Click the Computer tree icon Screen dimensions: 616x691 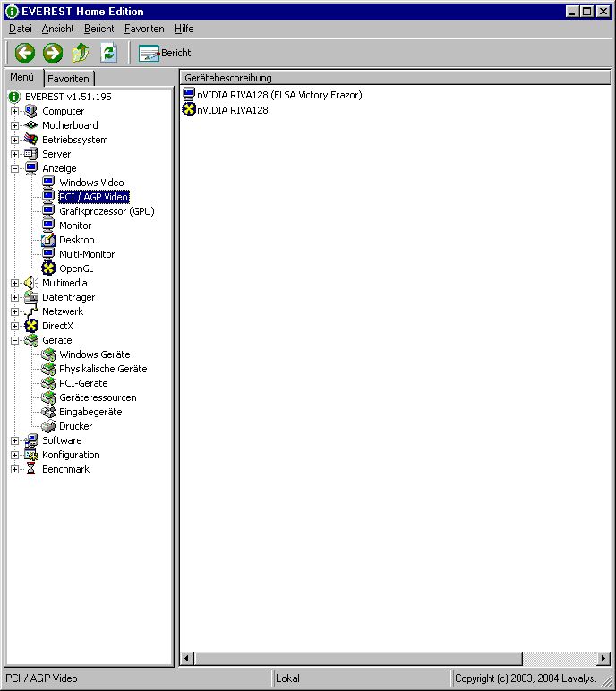[x=30, y=111]
